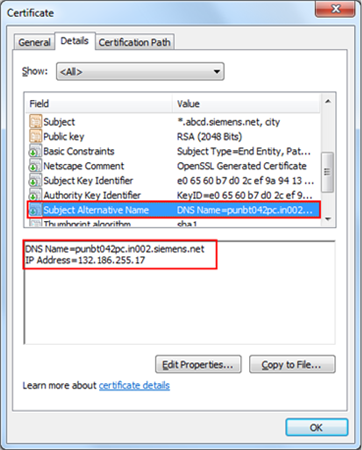Image resolution: width=362 pixels, height=450 pixels.
Task: Select the Basic Constraints extension icon
Action: pyautogui.click(x=35, y=151)
